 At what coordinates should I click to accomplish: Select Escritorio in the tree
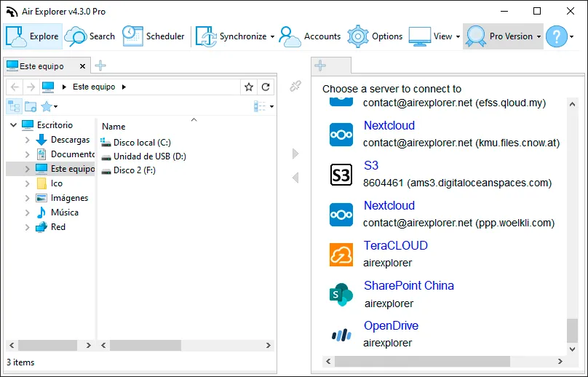pyautogui.click(x=55, y=125)
